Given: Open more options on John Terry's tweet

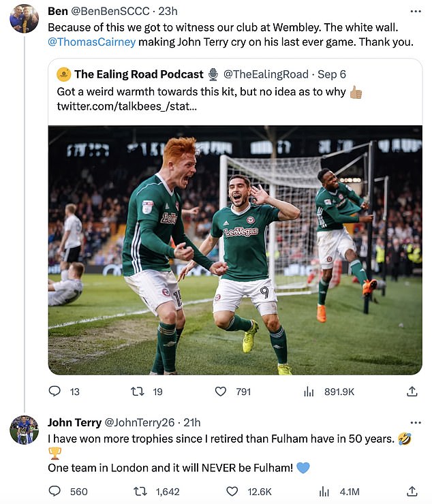Looking at the screenshot, I should (416, 422).
